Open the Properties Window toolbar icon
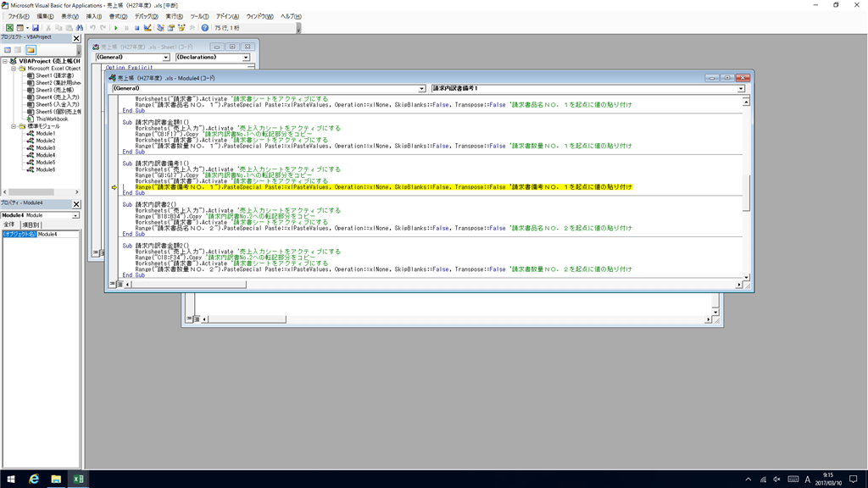The width and height of the screenshot is (868, 488). [x=171, y=28]
